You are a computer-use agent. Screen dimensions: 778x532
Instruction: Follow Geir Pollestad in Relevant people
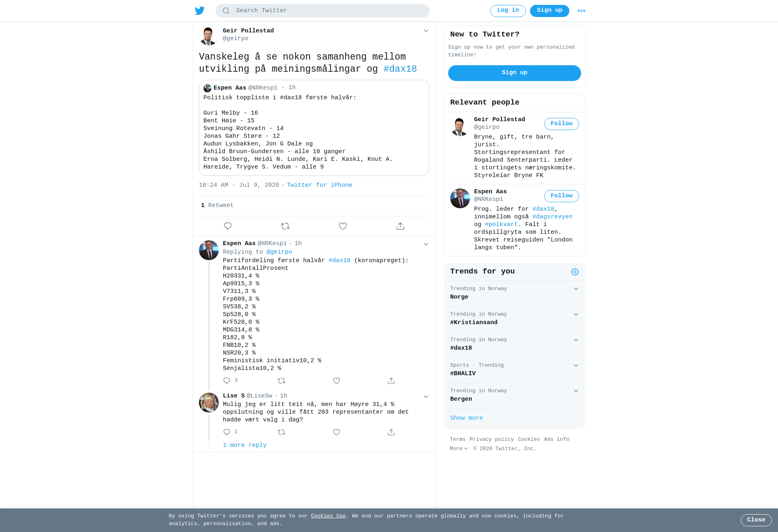point(562,124)
